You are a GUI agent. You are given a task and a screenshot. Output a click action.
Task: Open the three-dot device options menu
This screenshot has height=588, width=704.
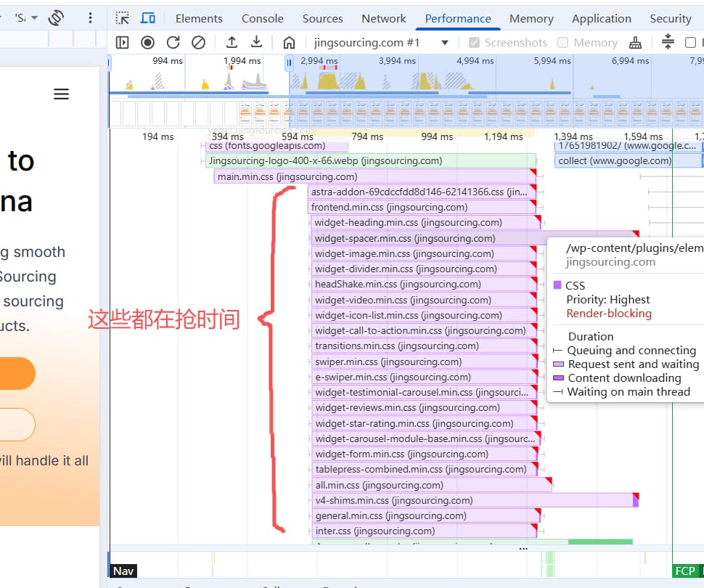pyautogui.click(x=90, y=18)
